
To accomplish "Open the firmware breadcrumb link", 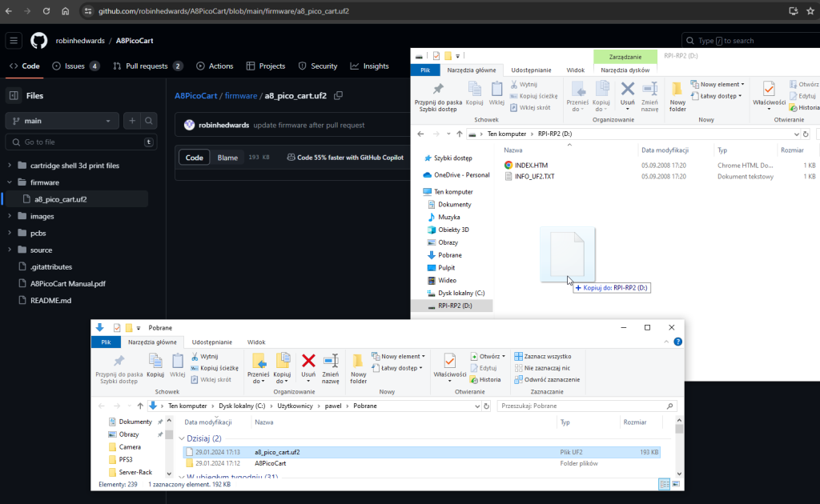I will pyautogui.click(x=241, y=95).
